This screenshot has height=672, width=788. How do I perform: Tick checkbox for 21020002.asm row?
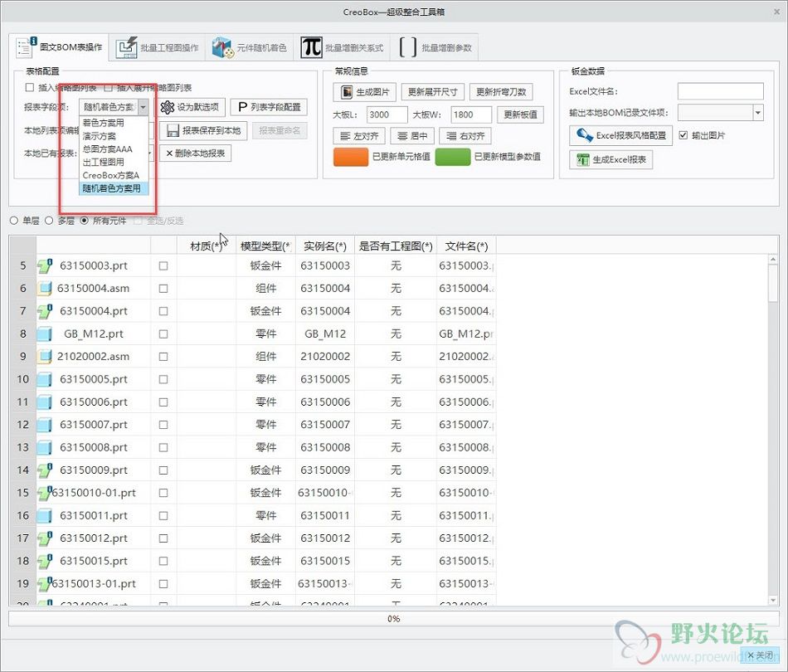163,357
